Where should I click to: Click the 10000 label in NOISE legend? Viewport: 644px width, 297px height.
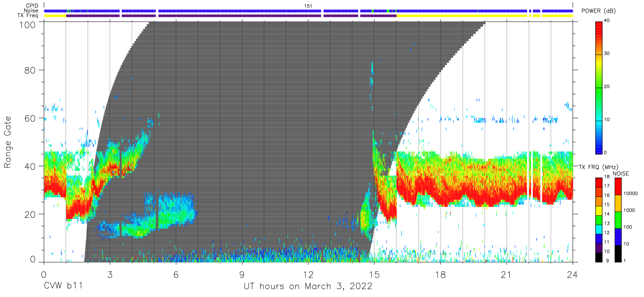coord(631,193)
